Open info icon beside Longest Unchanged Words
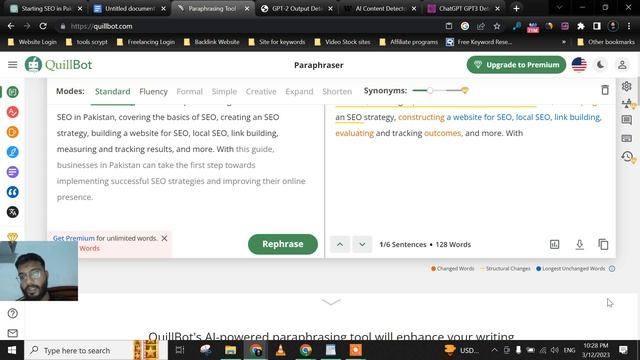 612,269
